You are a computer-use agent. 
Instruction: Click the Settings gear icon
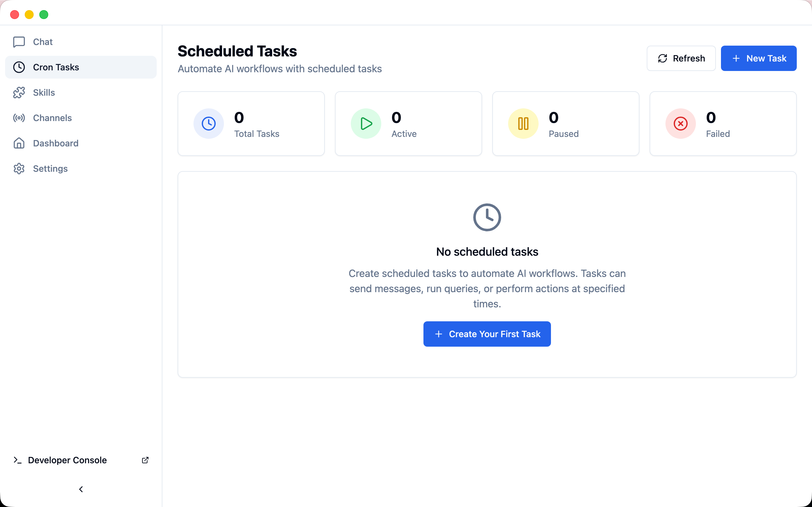19,169
